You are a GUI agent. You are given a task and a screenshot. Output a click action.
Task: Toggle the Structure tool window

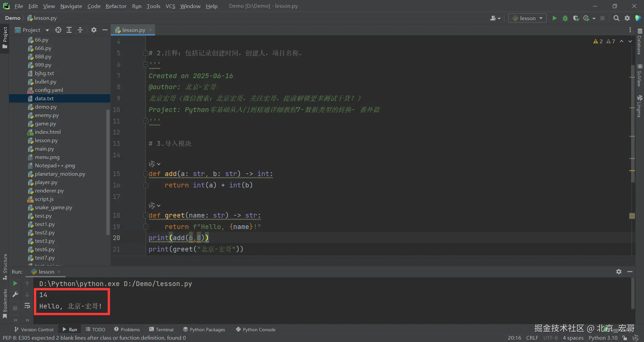[5, 267]
